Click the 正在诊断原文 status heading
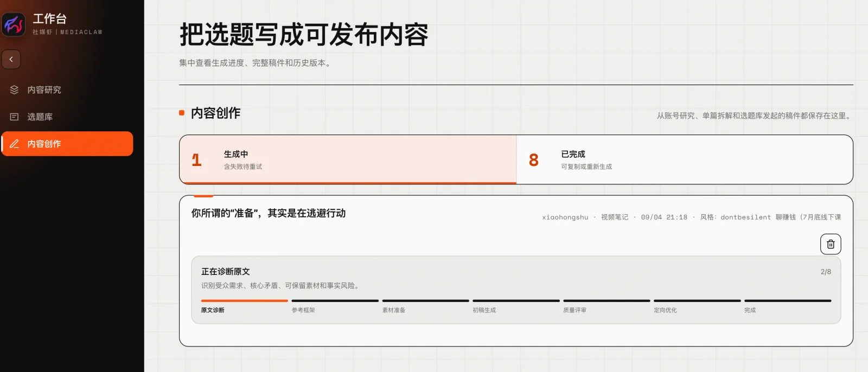This screenshot has height=372, width=868. click(x=226, y=272)
